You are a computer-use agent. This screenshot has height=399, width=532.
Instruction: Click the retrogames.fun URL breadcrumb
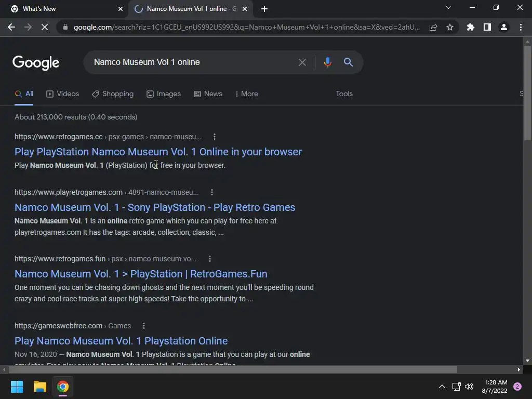coord(105,259)
